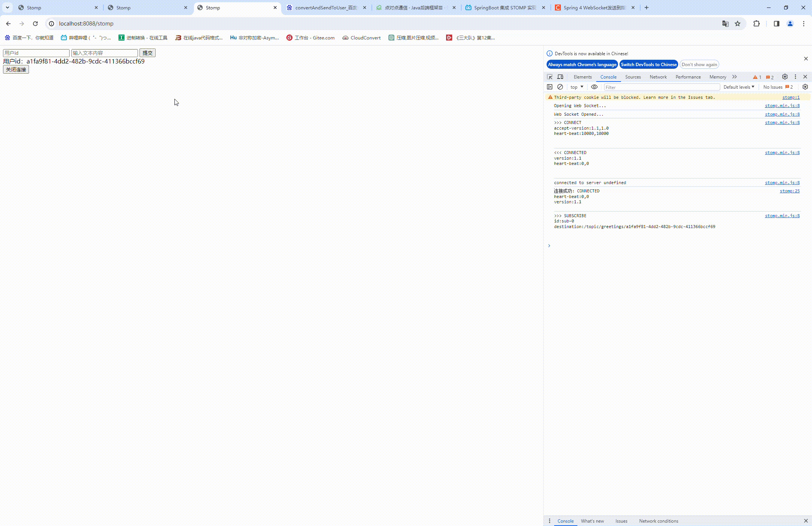The width and height of the screenshot is (812, 526).
Task: Click the 关闭连接 button
Action: point(16,69)
